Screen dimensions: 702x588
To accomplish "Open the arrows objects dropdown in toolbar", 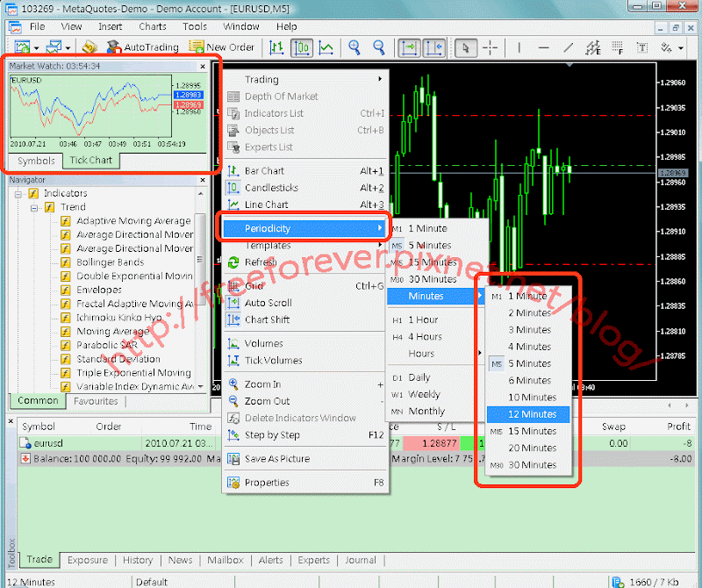I will point(681,47).
